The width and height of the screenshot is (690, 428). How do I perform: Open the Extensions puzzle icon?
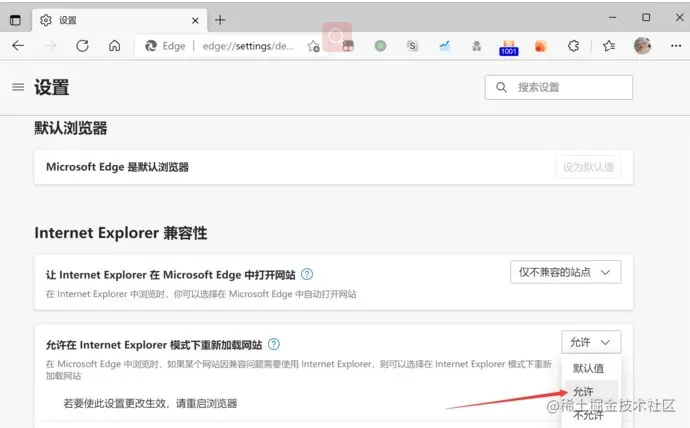[573, 46]
